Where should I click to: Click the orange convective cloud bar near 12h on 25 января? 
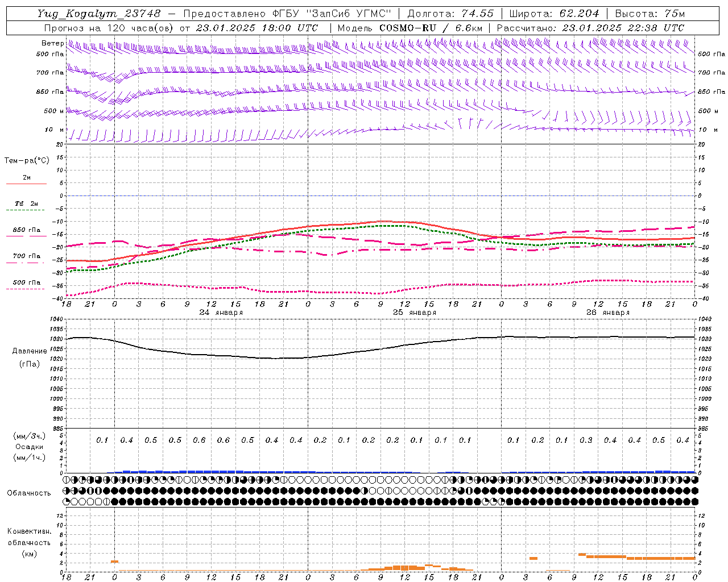coord(405,567)
